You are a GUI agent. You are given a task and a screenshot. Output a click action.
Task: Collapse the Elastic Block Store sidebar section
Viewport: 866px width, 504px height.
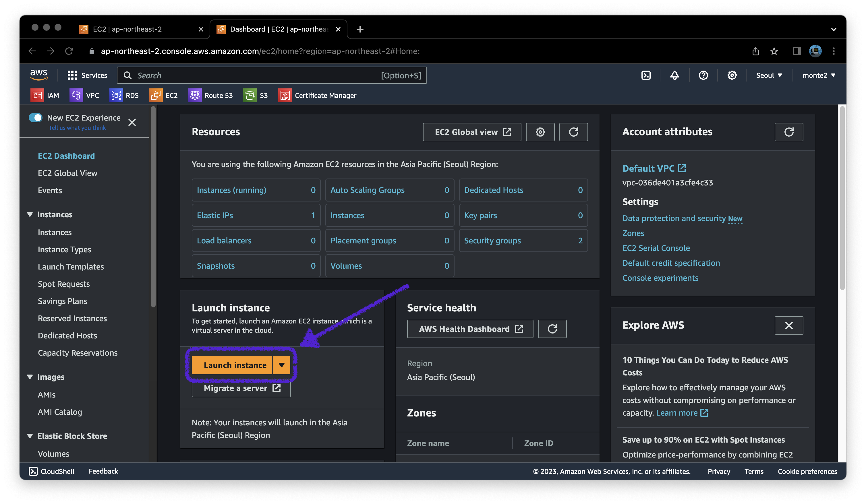click(x=30, y=436)
